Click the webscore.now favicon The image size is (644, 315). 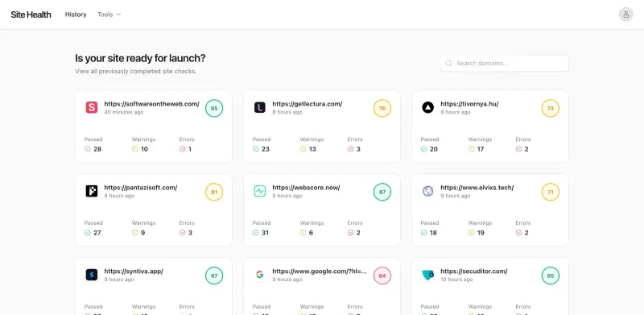pyautogui.click(x=259, y=191)
